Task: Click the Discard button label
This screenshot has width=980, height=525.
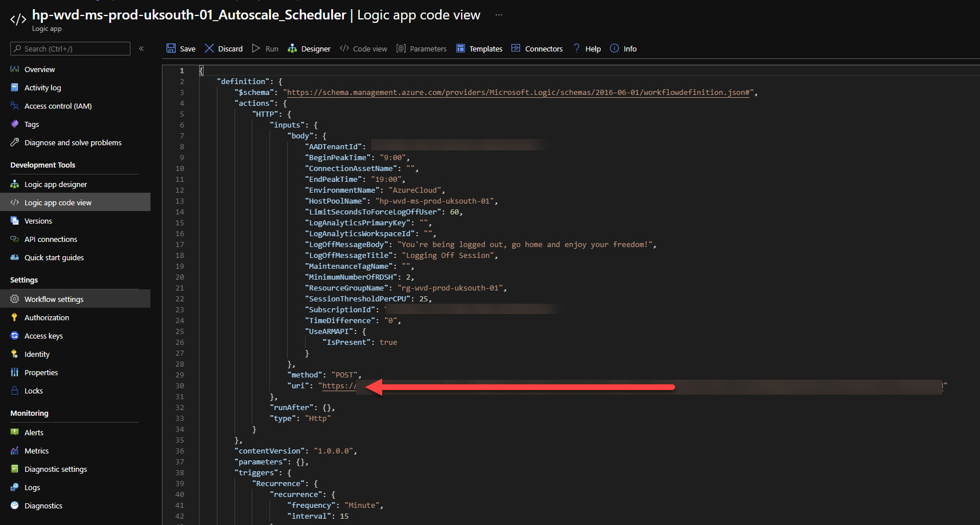Action: coord(231,49)
